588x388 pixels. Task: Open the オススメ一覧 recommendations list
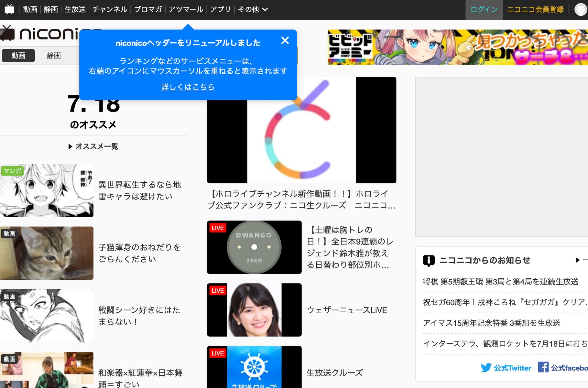pos(93,146)
